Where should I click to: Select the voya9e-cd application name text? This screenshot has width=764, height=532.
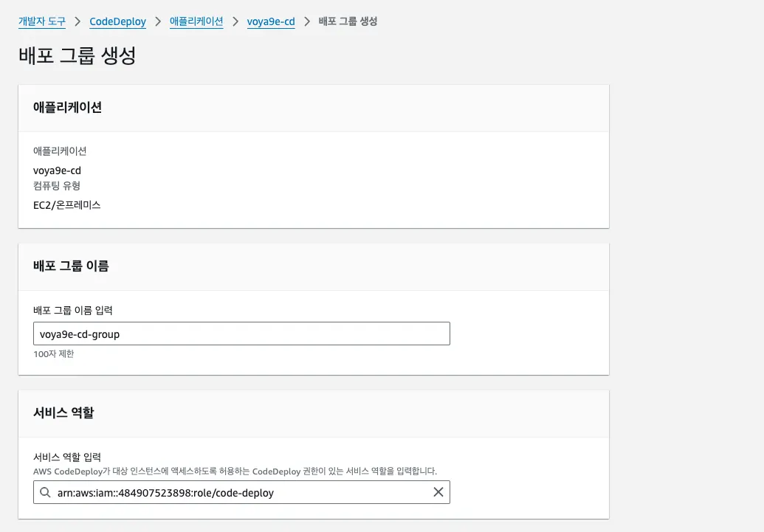point(57,170)
